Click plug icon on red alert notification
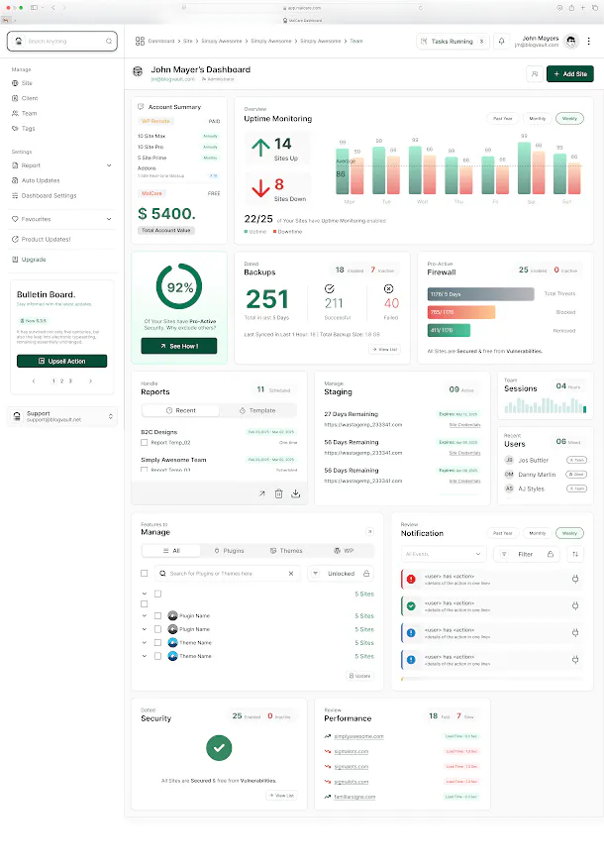The height and width of the screenshot is (868, 604). click(575, 579)
